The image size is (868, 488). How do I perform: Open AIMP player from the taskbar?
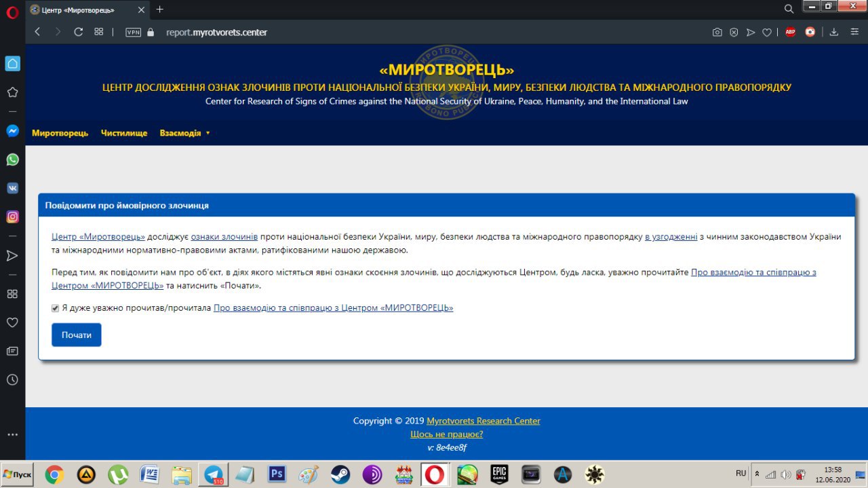point(86,474)
